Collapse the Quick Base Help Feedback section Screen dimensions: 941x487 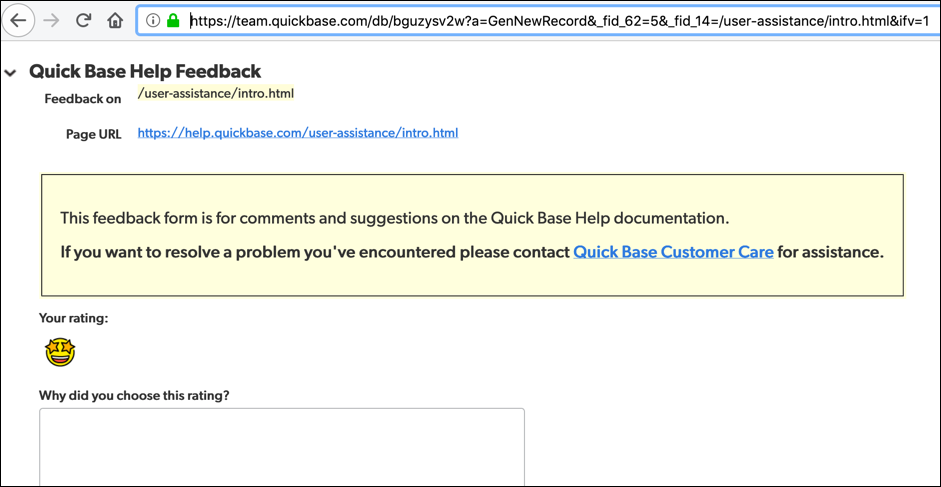tap(11, 73)
